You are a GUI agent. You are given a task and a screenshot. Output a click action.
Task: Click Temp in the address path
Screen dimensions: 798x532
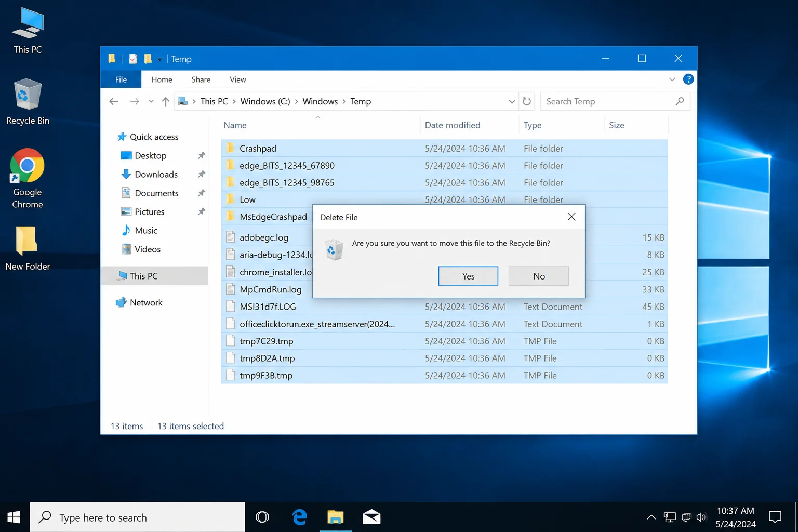tap(361, 101)
